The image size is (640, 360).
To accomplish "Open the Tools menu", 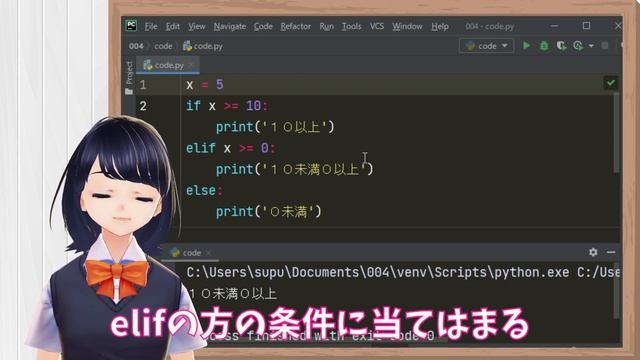I will point(351,27).
